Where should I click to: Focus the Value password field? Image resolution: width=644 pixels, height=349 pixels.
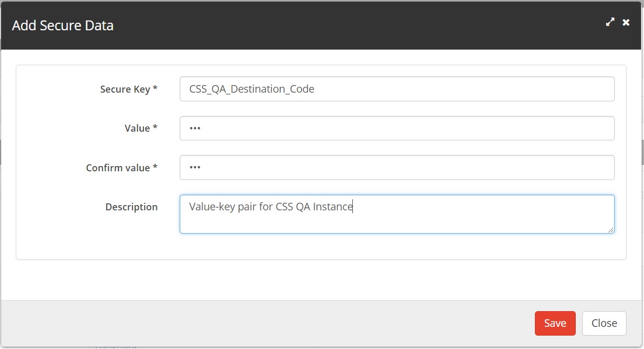(397, 128)
